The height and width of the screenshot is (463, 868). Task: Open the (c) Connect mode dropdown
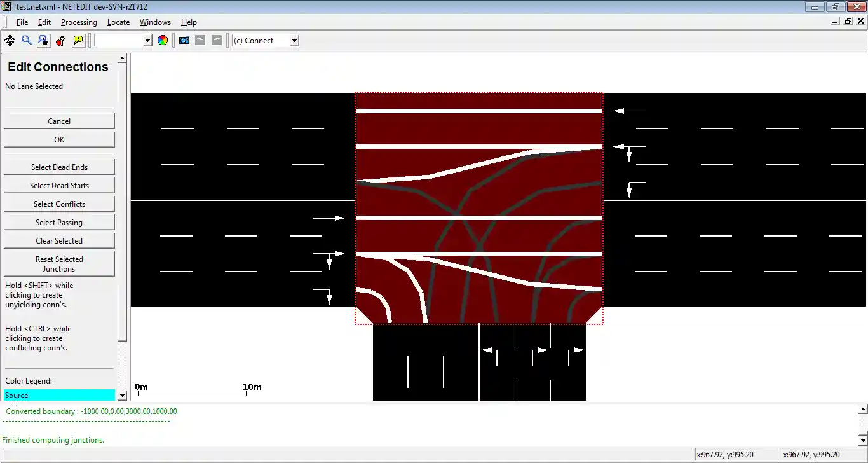tap(266, 40)
